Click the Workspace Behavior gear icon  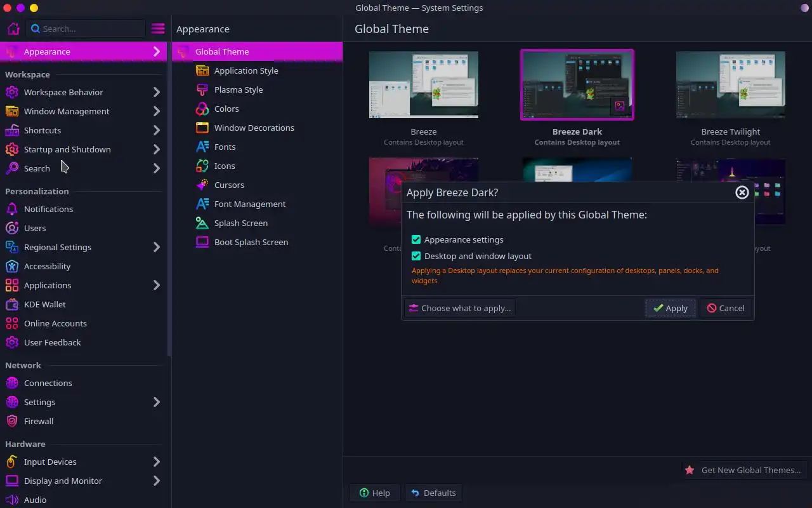[12, 92]
